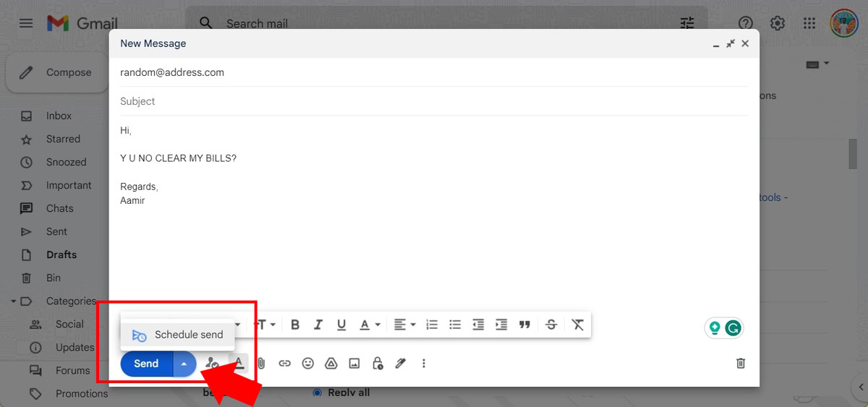Open more options three-dot menu in compose
This screenshot has height=407, width=868.
click(424, 364)
